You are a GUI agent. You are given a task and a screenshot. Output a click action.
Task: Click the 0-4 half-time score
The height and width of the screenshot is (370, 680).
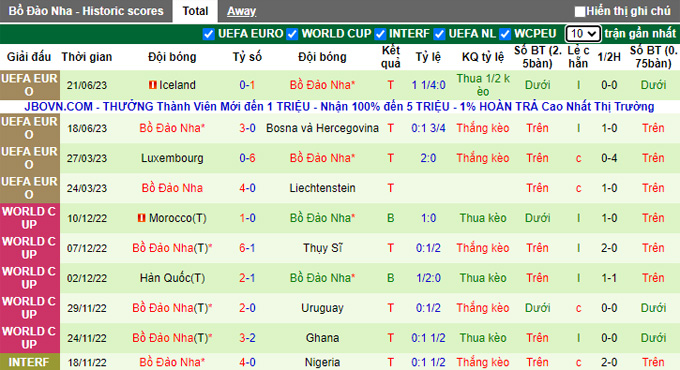[609, 158]
